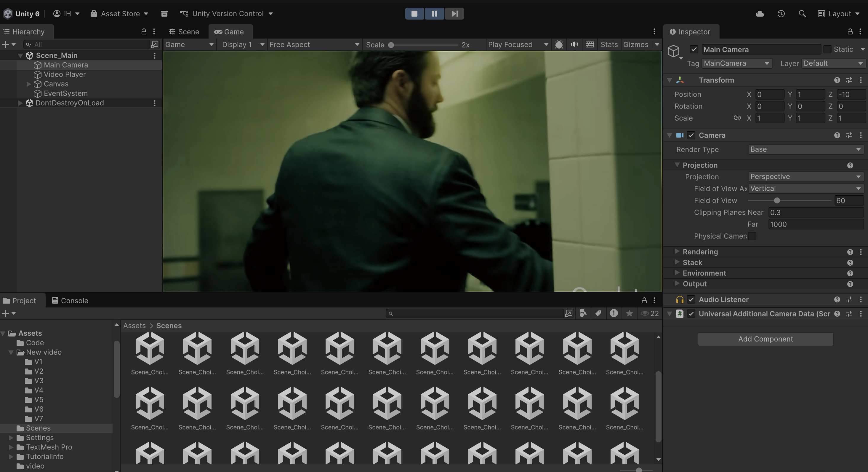Open the IH account dropdown
The image size is (868, 472).
click(x=66, y=13)
